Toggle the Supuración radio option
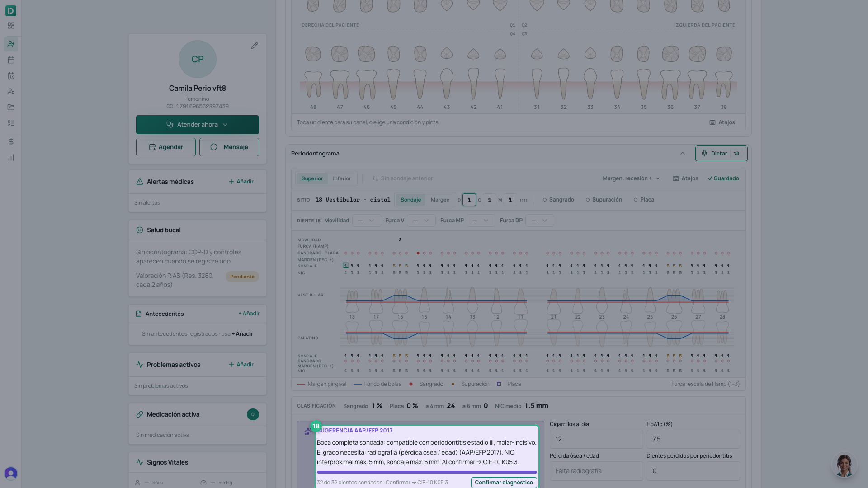Viewport: 868px width, 488px height. click(x=604, y=200)
